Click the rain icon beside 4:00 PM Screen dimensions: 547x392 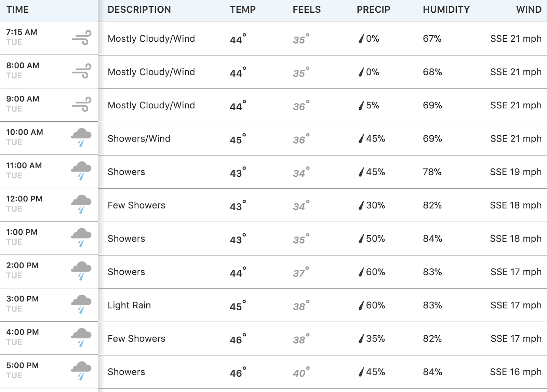[x=81, y=338]
